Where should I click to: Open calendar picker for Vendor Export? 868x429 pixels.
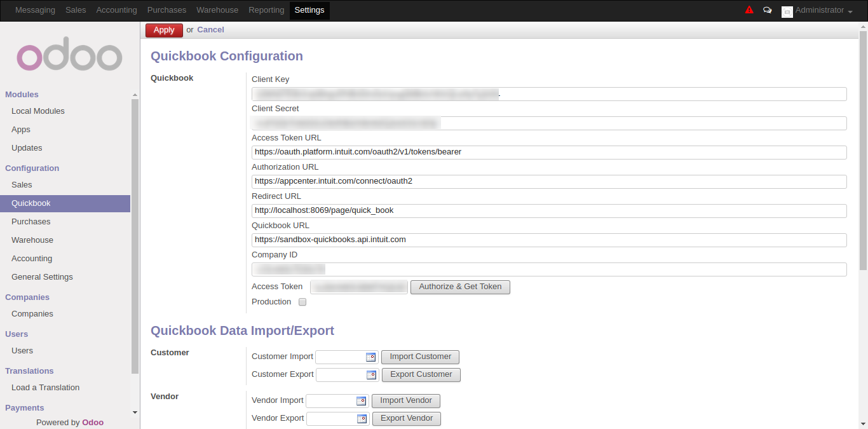pyautogui.click(x=362, y=419)
